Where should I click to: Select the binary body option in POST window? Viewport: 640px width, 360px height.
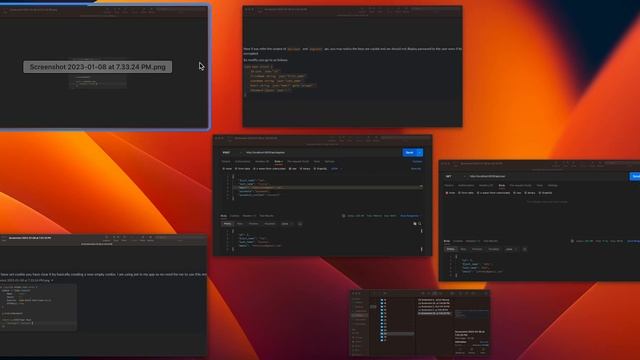pyautogui.click(x=305, y=169)
